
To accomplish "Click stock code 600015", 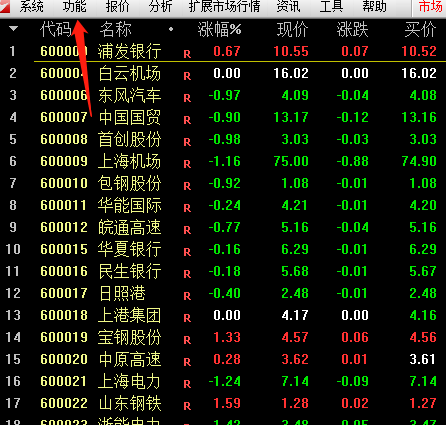I will (64, 249).
